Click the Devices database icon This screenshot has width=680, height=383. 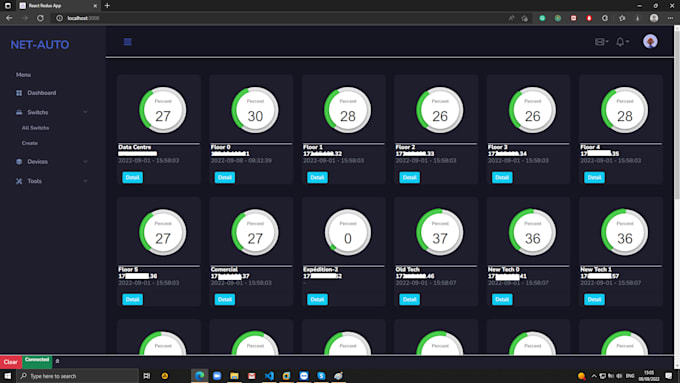click(x=19, y=162)
